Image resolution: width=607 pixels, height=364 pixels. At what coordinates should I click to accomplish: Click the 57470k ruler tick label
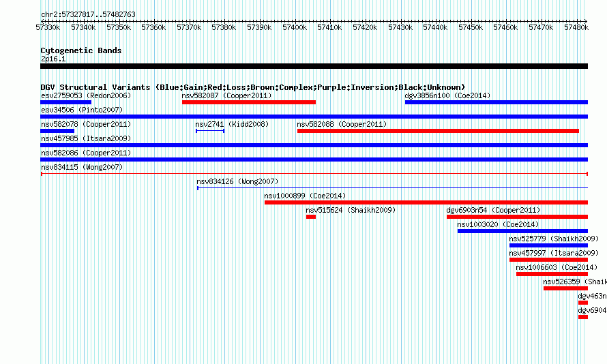[x=542, y=27]
